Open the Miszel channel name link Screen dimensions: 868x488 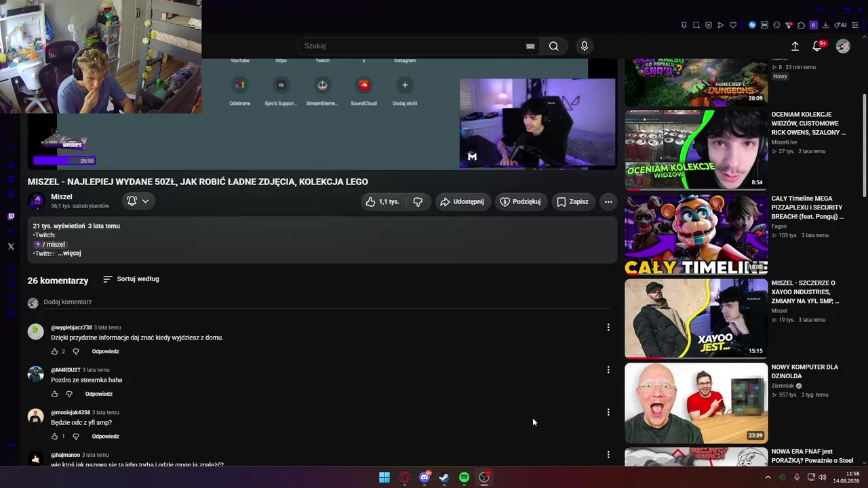[62, 197]
